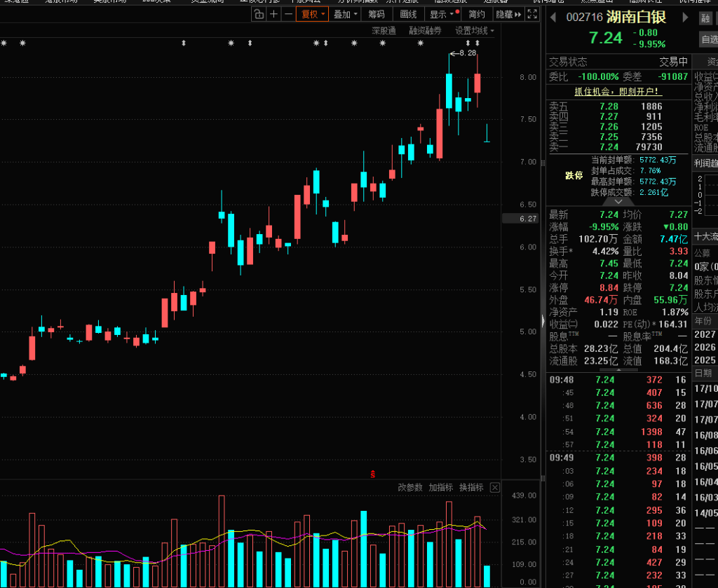Click 换指标 to change indicator

click(472, 488)
